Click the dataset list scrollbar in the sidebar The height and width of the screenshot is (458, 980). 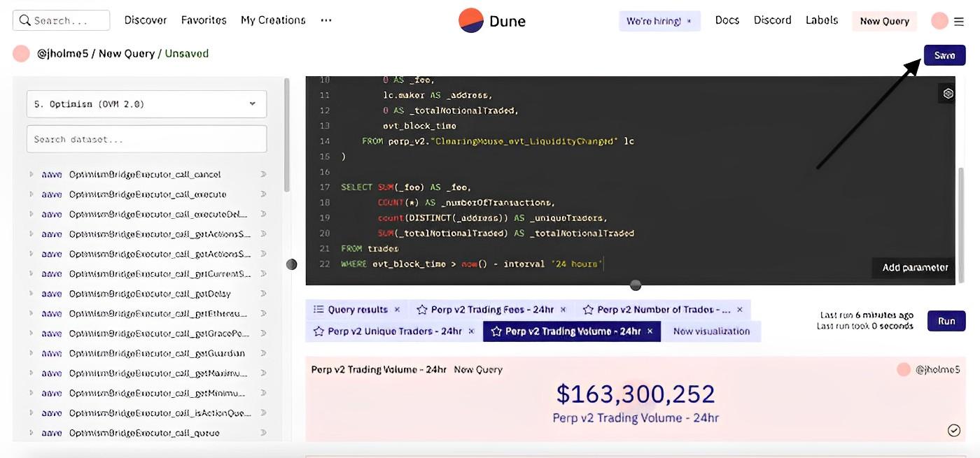pos(286,135)
